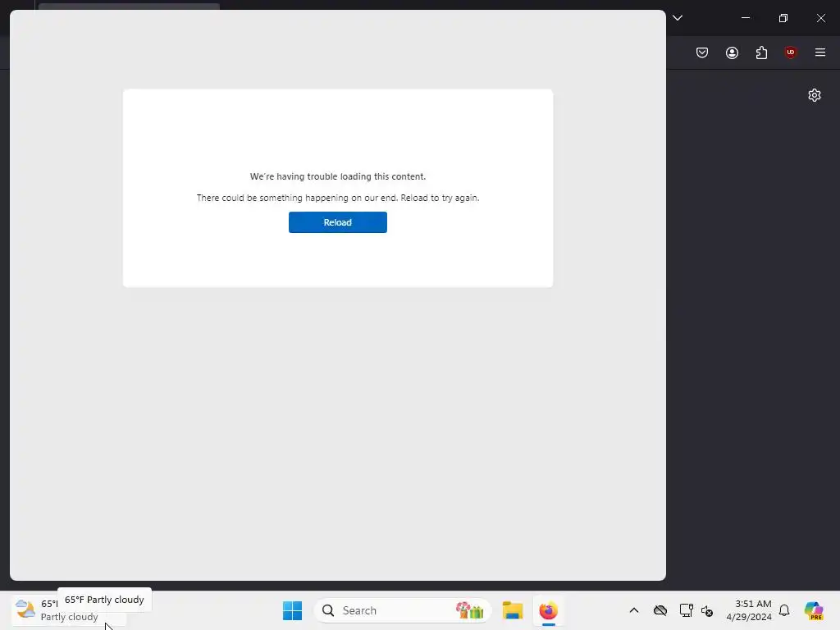Click the blue Reload button
This screenshot has width=840, height=630.
tap(337, 222)
